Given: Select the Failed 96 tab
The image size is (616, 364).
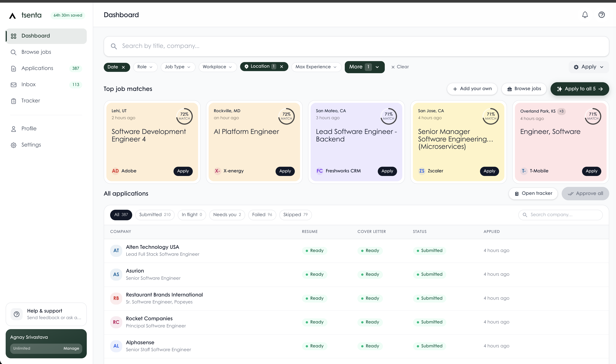Looking at the screenshot, I should 262,215.
